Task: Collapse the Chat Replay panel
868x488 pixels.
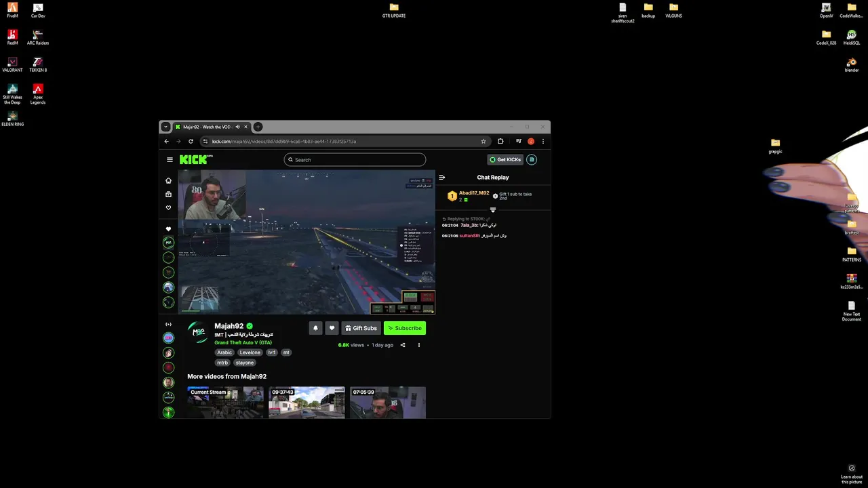Action: [x=442, y=178]
